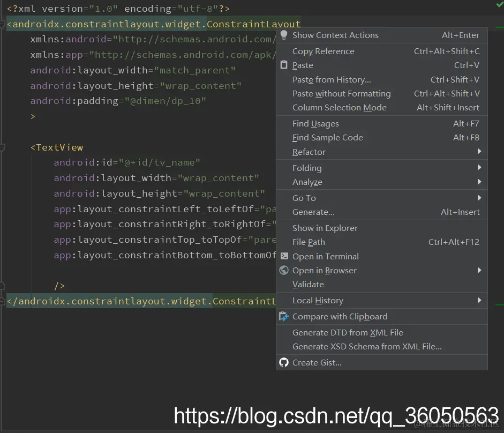Click the xmlns:android namespace line
Image resolution: width=504 pixels, height=433 pixels.
coord(153,39)
